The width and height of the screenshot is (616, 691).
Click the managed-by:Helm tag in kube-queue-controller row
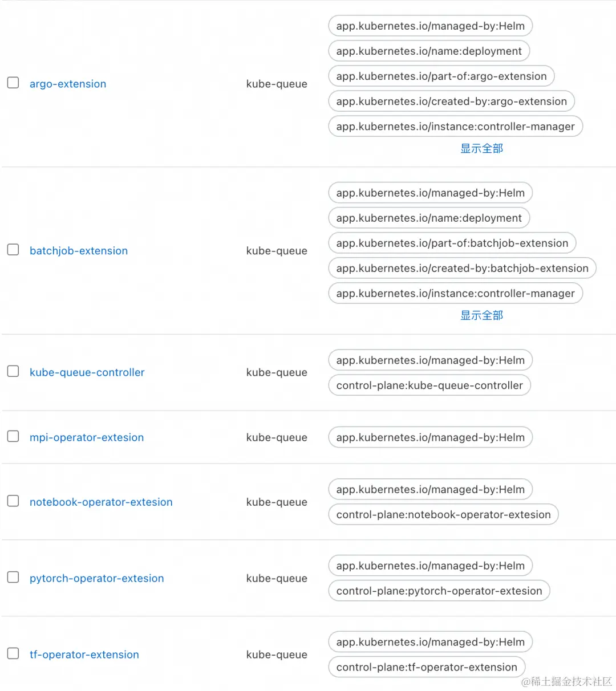tap(431, 360)
